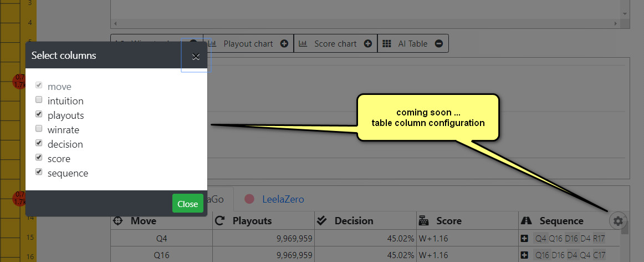Viewport: 644px width, 262px height.
Task: Toggle the sequence column checkbox
Action: click(x=39, y=173)
